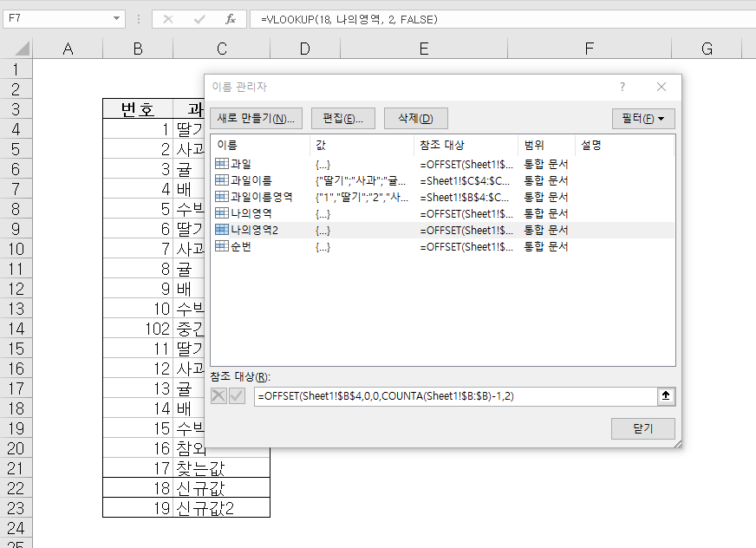Image resolution: width=756 pixels, height=548 pixels.
Task: Click the 과일이름 참조 대상 =Sheet1!$C$4 value
Action: (465, 181)
